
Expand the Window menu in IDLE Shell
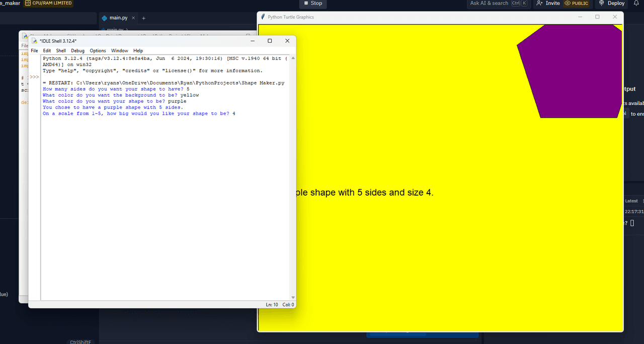tap(119, 51)
